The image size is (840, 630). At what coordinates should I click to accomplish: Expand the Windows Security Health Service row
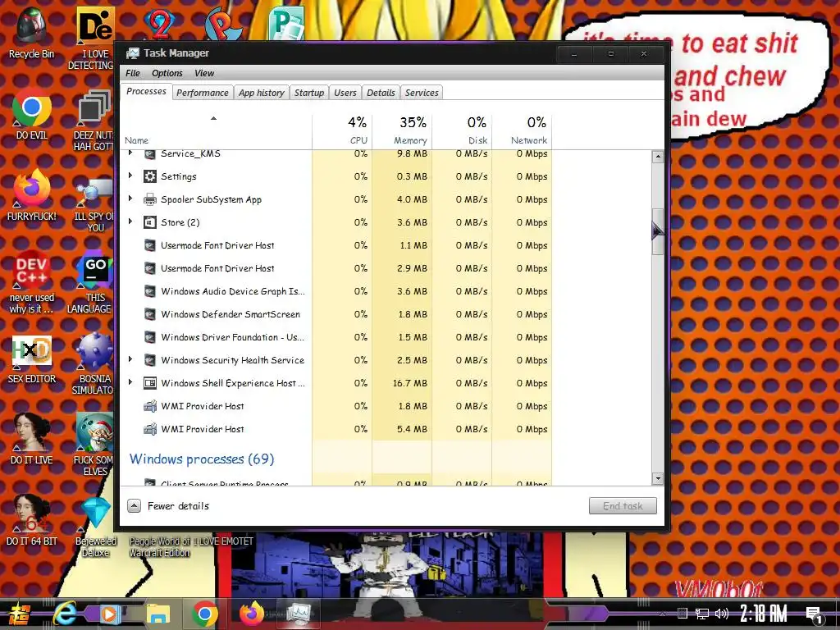(130, 359)
